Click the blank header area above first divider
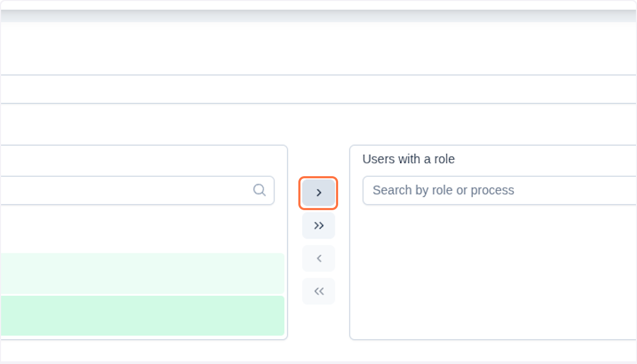The image size is (637, 364). 318,49
